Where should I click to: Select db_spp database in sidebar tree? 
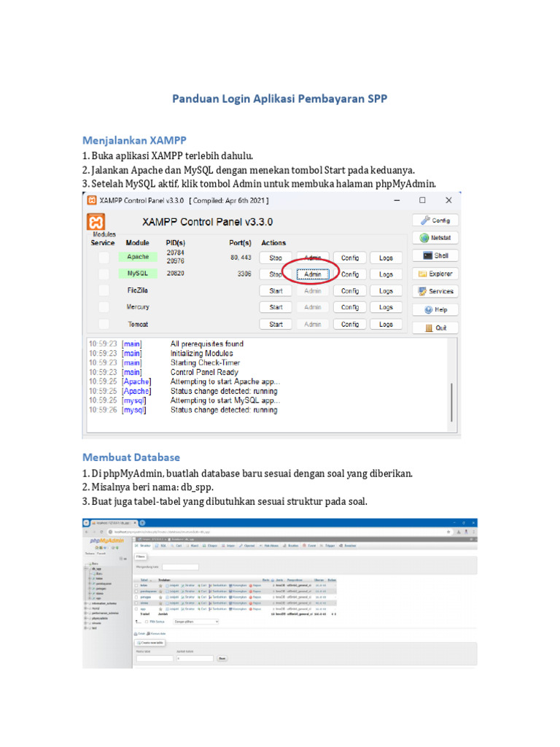click(x=96, y=569)
